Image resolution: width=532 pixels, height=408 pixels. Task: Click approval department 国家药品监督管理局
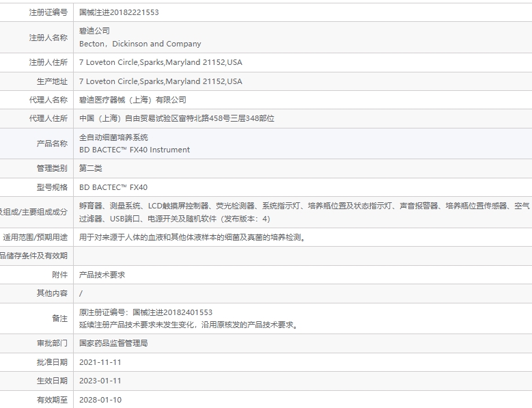point(113,344)
